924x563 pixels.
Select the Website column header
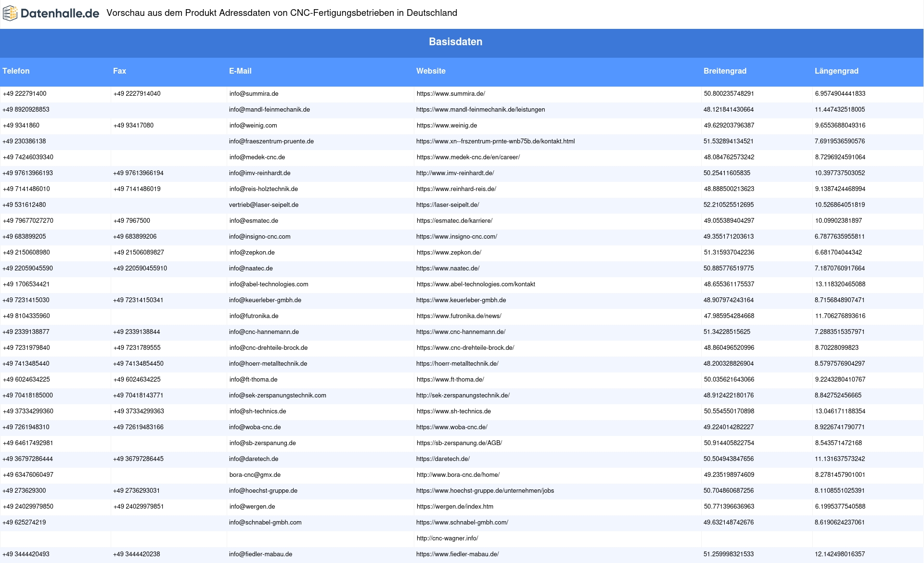click(x=431, y=71)
